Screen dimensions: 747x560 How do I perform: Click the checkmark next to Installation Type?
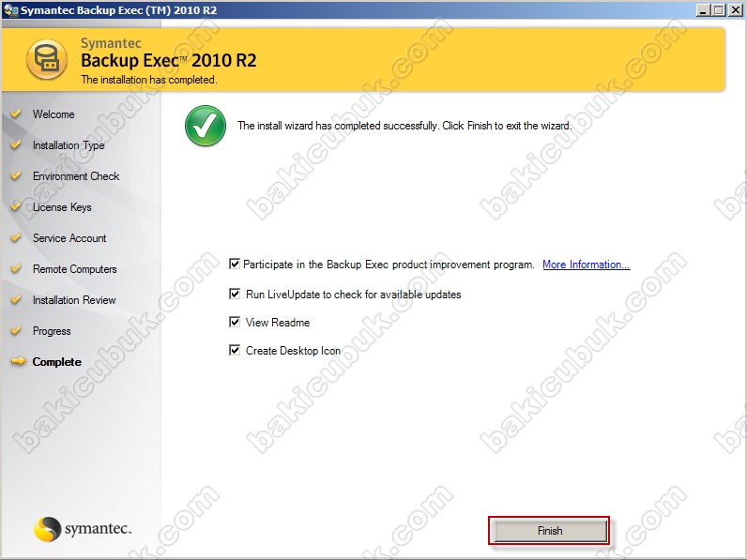click(16, 144)
